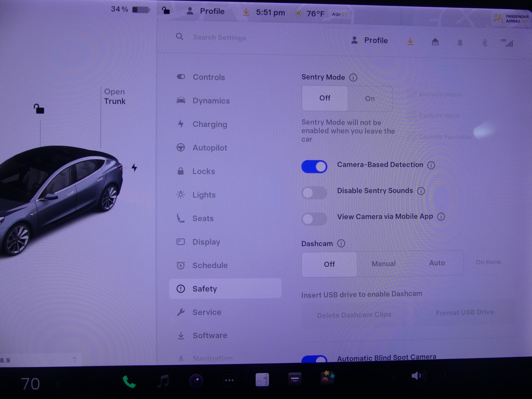Go to the Software settings section
532x399 pixels.
[x=209, y=335]
